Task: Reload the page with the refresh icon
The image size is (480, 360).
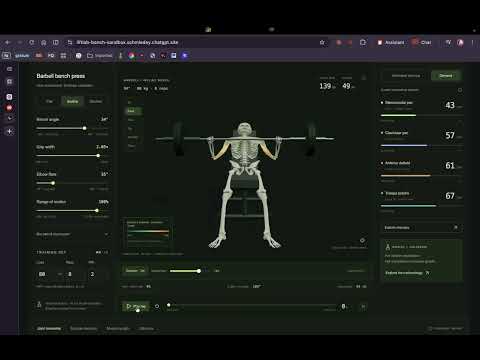Action: click(x=32, y=42)
